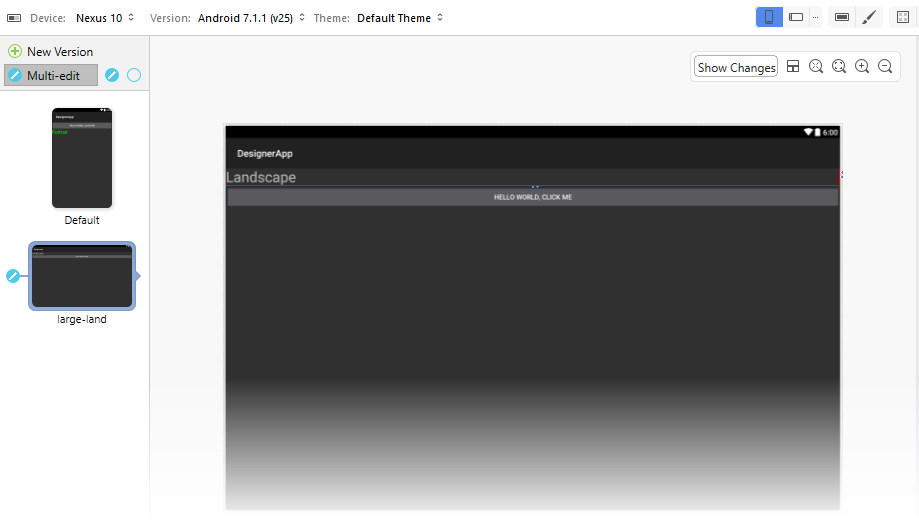Open the ellipsis more-options button
The width and height of the screenshot is (919, 527).
coord(815,17)
